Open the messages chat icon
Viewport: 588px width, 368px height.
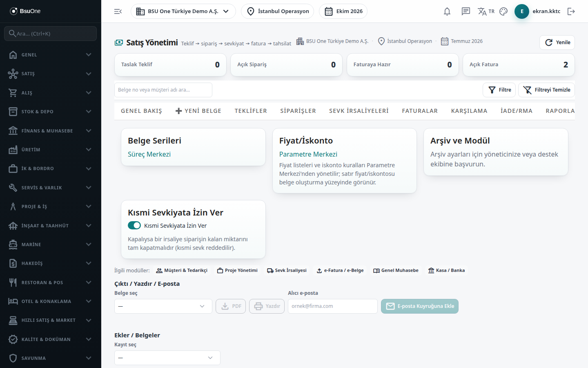tap(466, 11)
